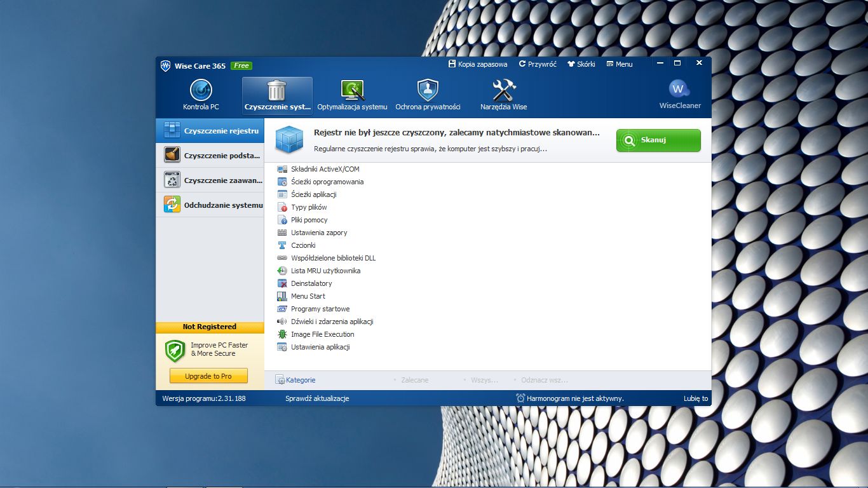
Task: Click the Odznacz wsz... deselect link
Action: [x=545, y=380]
